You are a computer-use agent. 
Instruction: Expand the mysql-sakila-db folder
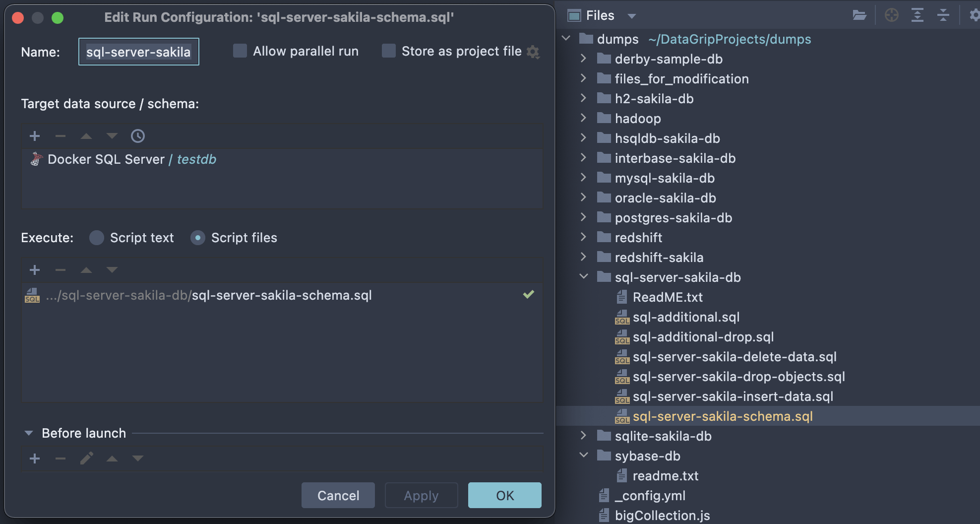tap(583, 178)
